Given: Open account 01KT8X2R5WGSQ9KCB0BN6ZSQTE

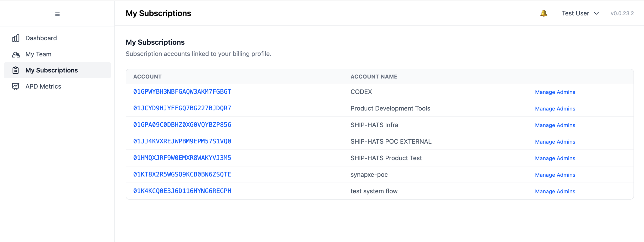Looking at the screenshot, I should [182, 175].
